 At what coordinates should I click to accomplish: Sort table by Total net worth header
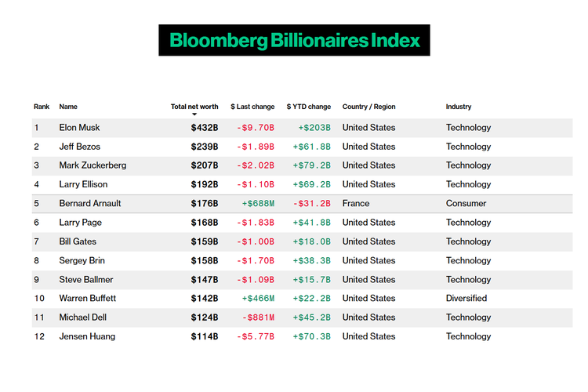[x=194, y=107]
